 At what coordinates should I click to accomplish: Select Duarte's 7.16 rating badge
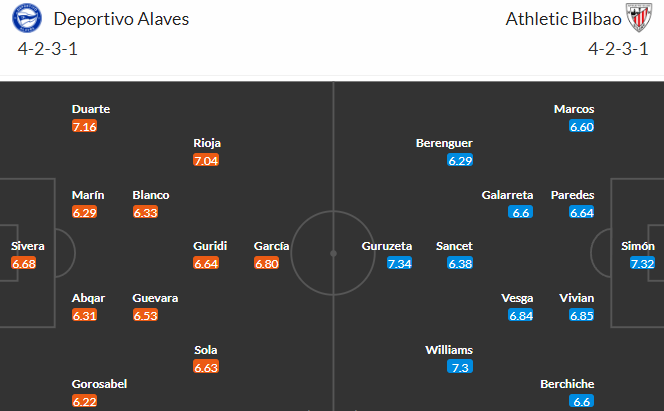pyautogui.click(x=84, y=127)
